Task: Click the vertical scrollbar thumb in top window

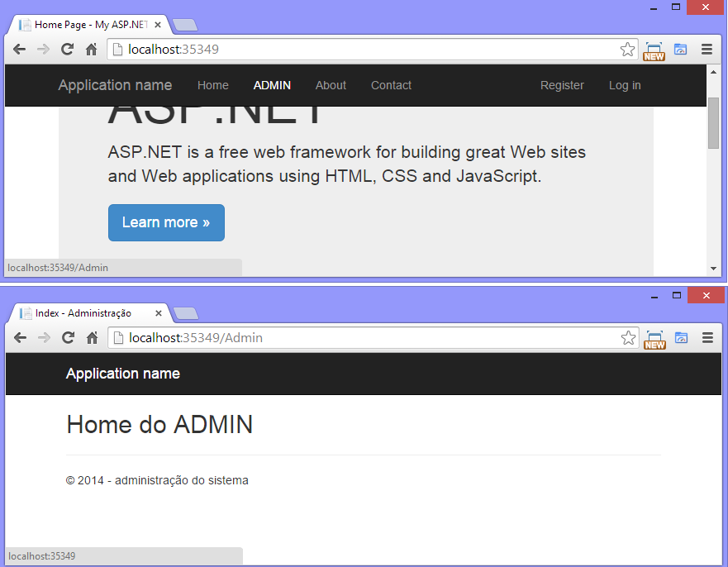Action: tap(714, 123)
